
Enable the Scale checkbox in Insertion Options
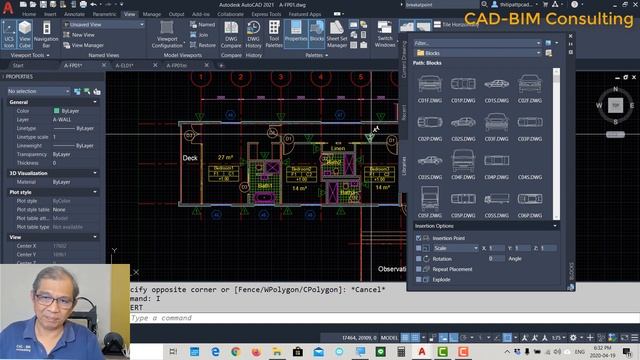tap(418, 248)
